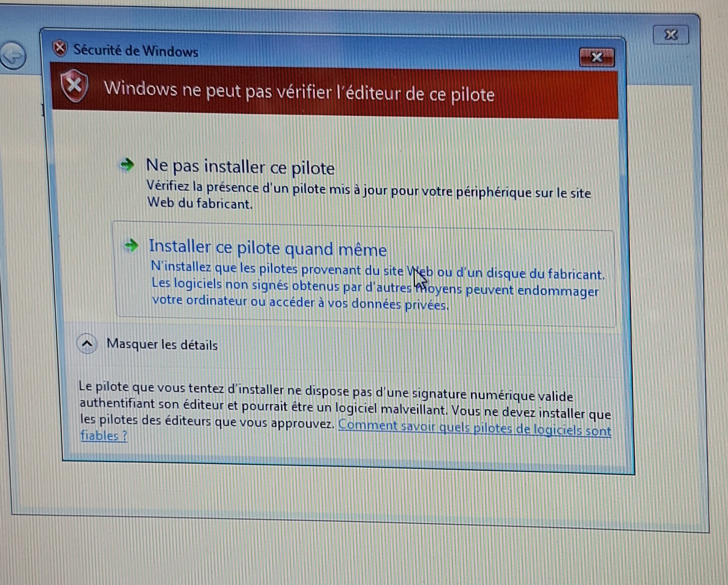The image size is (728, 585).
Task: Collapse details with the 'Masquer les détails' chevron
Action: (x=87, y=344)
